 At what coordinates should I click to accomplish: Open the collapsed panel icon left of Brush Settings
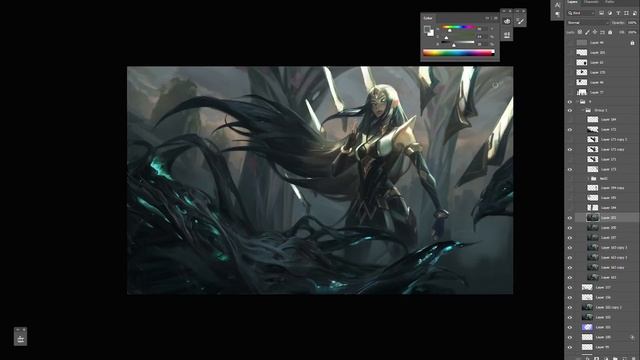point(507,21)
